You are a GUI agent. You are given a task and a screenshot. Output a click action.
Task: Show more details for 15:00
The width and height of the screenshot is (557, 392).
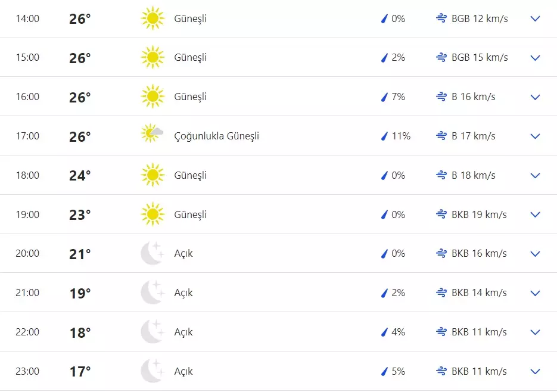tap(535, 58)
